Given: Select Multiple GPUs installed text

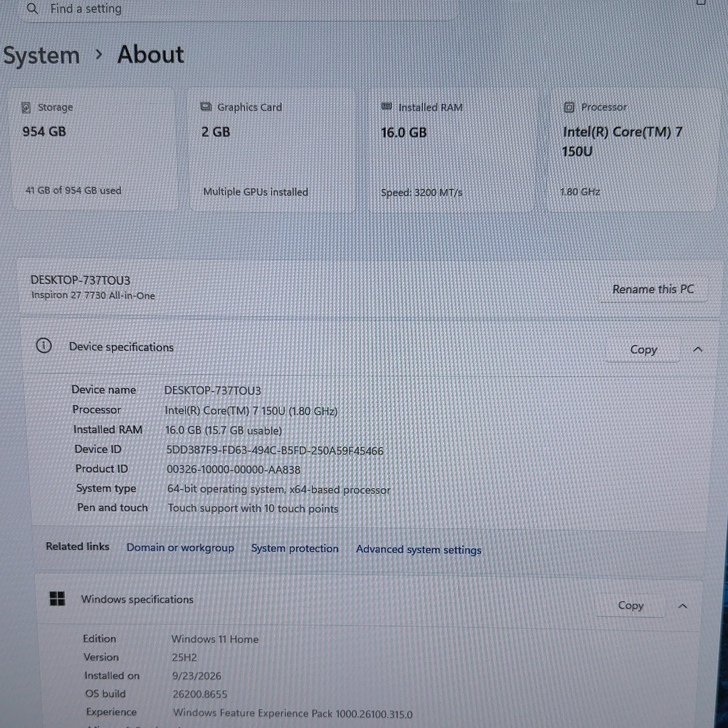Looking at the screenshot, I should (x=255, y=192).
